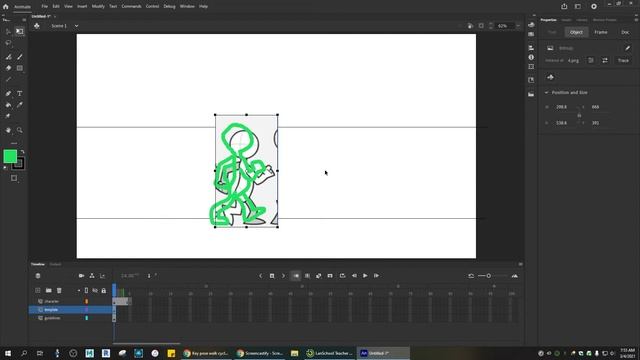Click the Layer Depth icon in timeline
This screenshot has height=360, width=640.
102,276
